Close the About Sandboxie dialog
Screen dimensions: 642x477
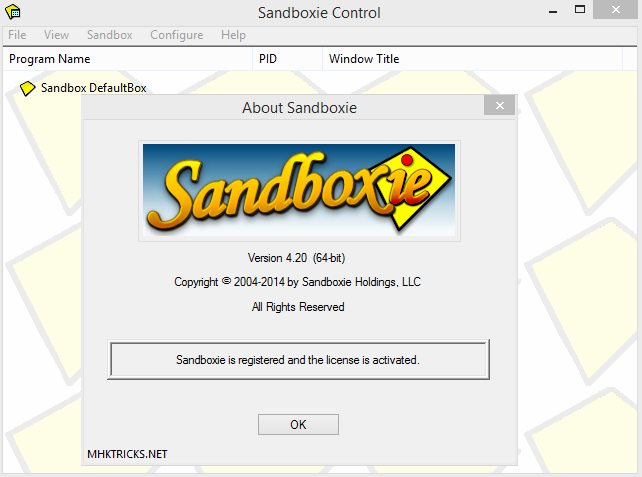coord(498,107)
